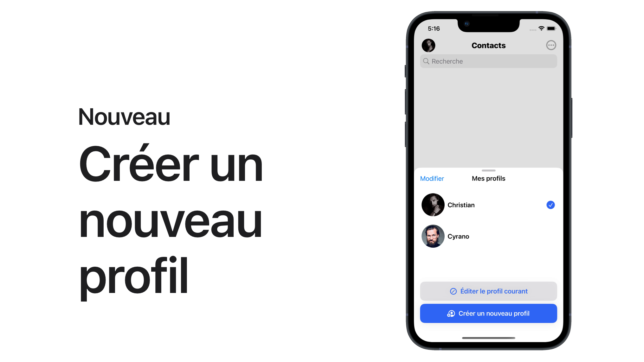644x362 pixels.
Task: Toggle active profile to Christian
Action: click(x=488, y=205)
